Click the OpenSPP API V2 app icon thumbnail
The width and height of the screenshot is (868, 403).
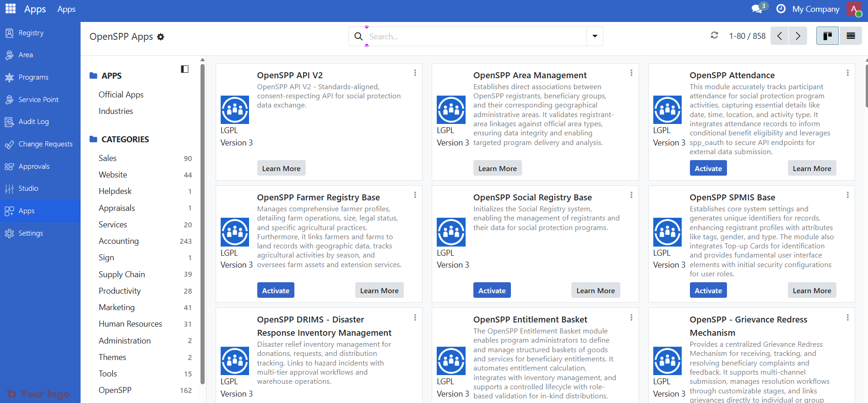click(x=235, y=110)
